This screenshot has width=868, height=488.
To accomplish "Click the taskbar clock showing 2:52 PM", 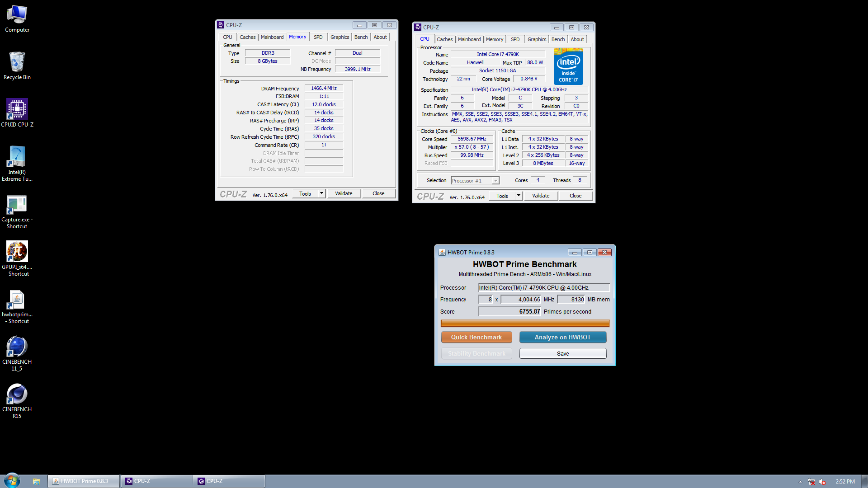I will pos(845,482).
